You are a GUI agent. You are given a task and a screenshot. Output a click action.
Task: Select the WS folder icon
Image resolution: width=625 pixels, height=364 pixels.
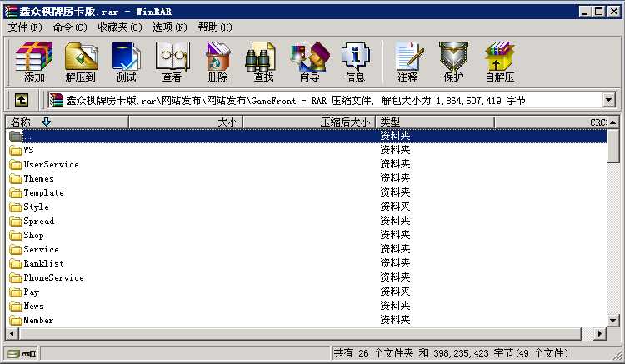click(16, 150)
